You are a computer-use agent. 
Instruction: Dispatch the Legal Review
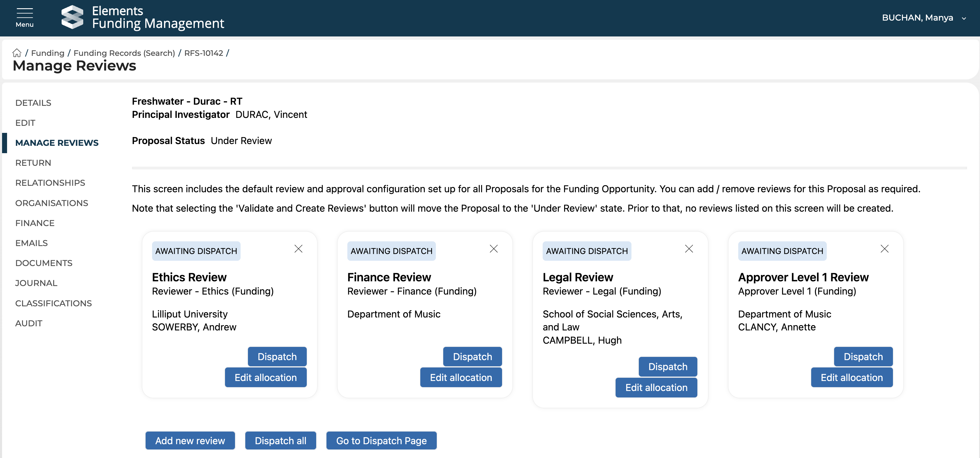(667, 367)
